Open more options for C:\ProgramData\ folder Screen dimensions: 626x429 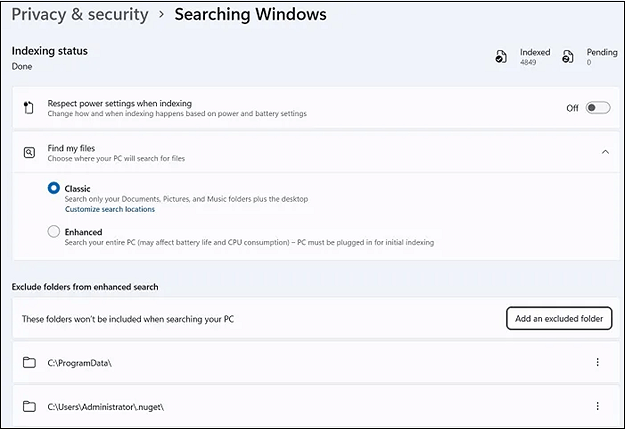coord(597,362)
